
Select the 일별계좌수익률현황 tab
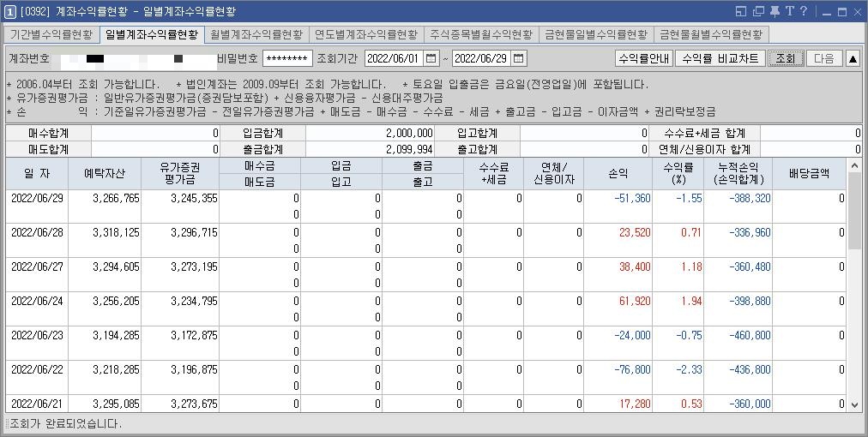click(x=152, y=34)
